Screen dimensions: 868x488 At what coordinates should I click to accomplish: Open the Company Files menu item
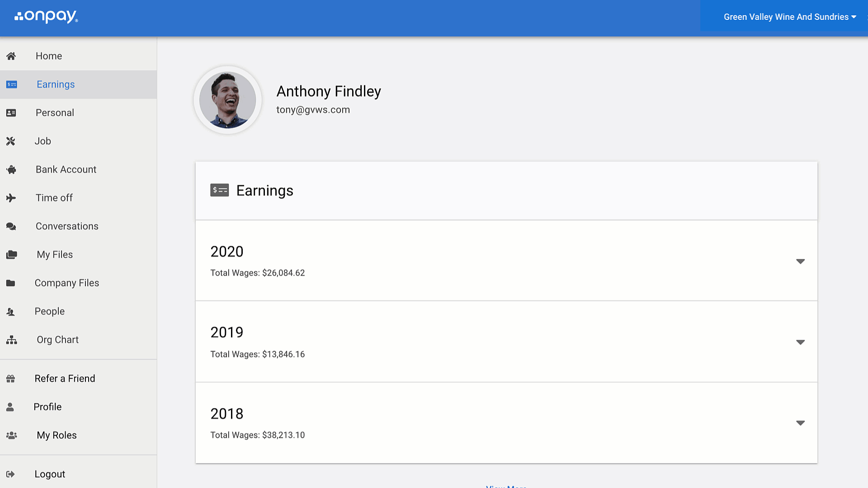pyautogui.click(x=66, y=283)
